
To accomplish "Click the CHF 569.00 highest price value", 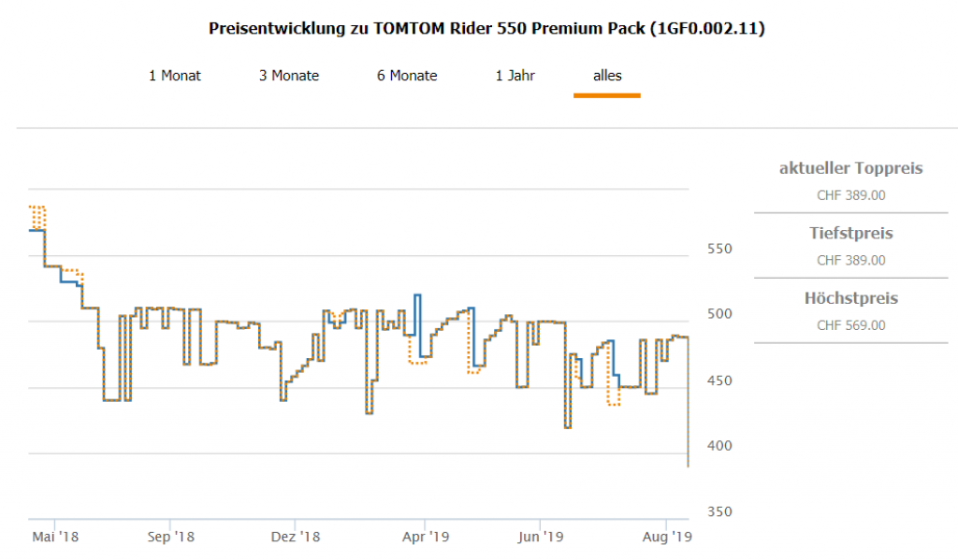I will tap(850, 325).
